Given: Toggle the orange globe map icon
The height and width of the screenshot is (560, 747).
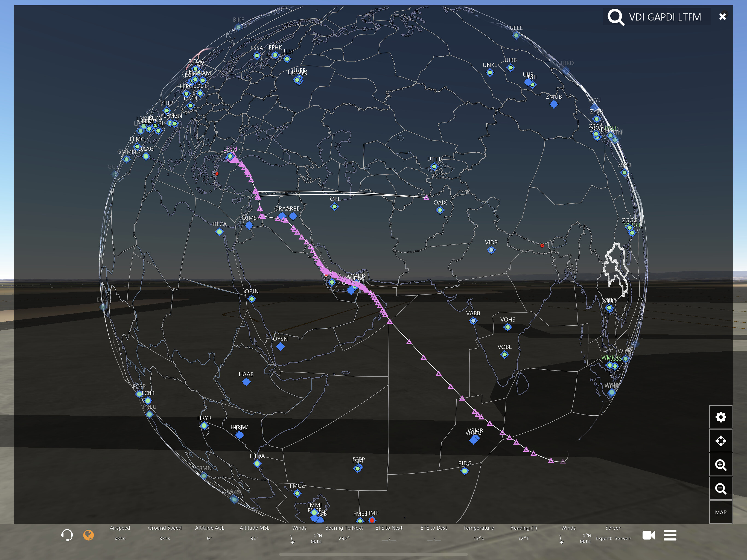Looking at the screenshot, I should tap(89, 535).
